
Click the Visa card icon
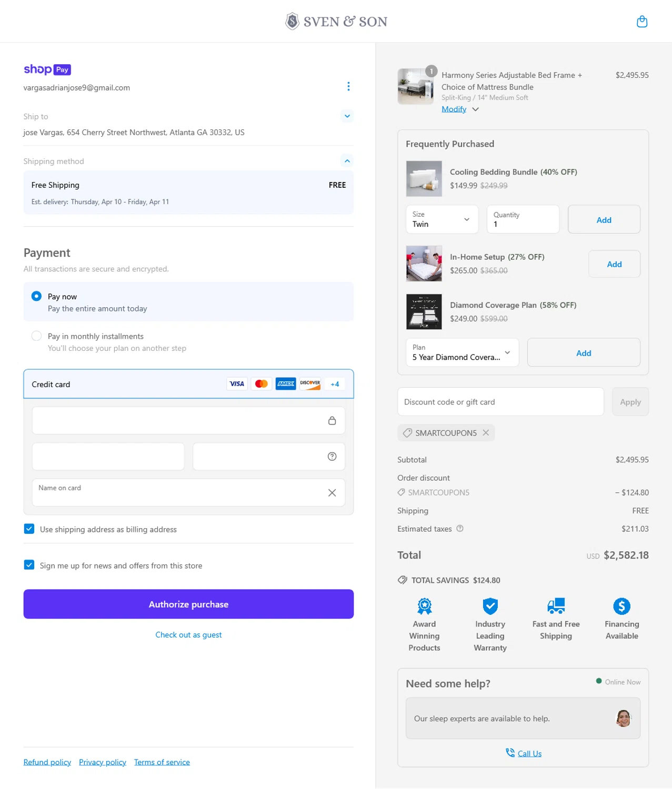(x=237, y=384)
